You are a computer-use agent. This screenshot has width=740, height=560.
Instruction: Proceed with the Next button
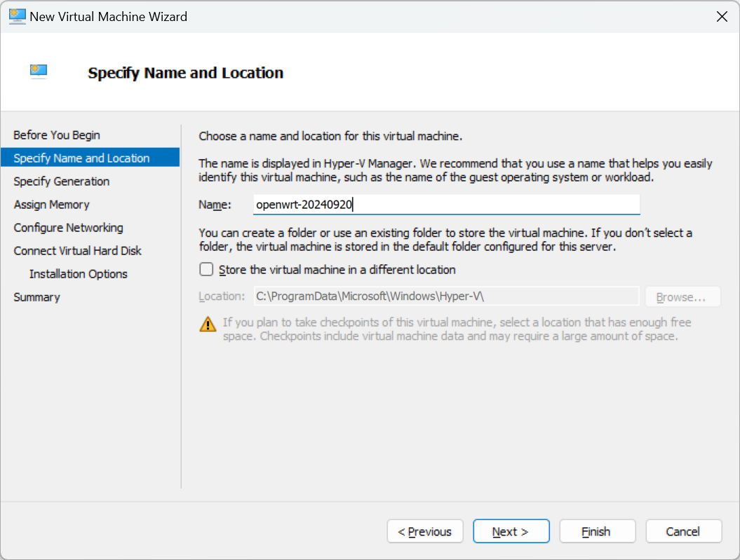tap(511, 531)
